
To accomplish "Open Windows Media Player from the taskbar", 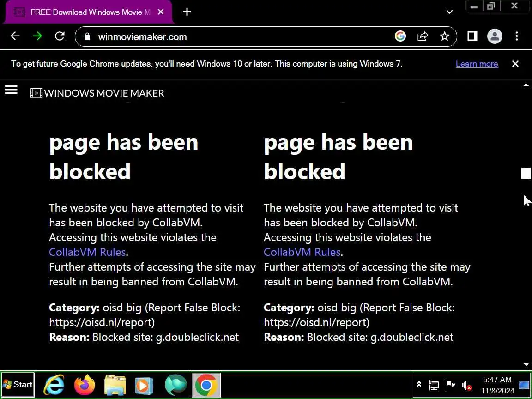I will pyautogui.click(x=144, y=386).
